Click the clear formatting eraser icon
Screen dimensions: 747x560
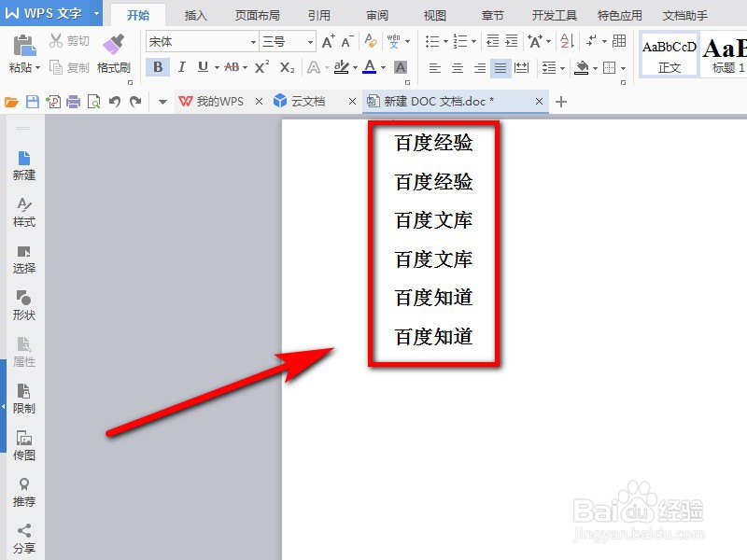coord(370,41)
